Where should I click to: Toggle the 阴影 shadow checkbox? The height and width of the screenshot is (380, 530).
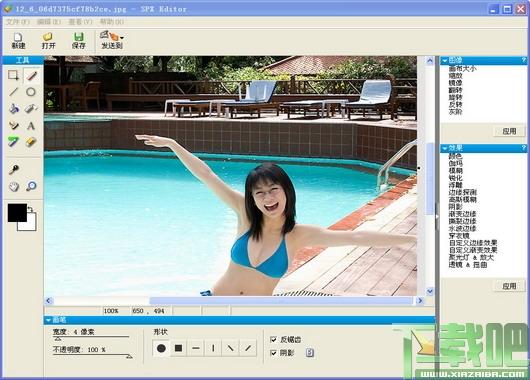(x=273, y=353)
